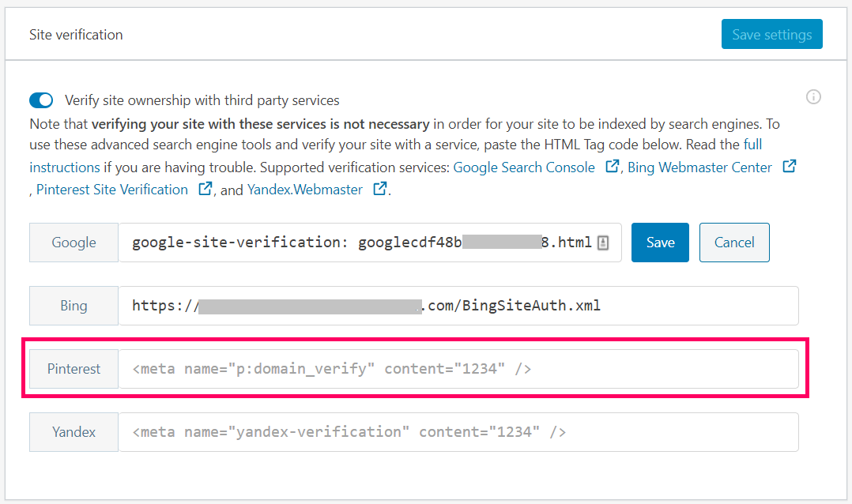Click the Bing field label
This screenshot has width=852, height=504.
(x=74, y=306)
